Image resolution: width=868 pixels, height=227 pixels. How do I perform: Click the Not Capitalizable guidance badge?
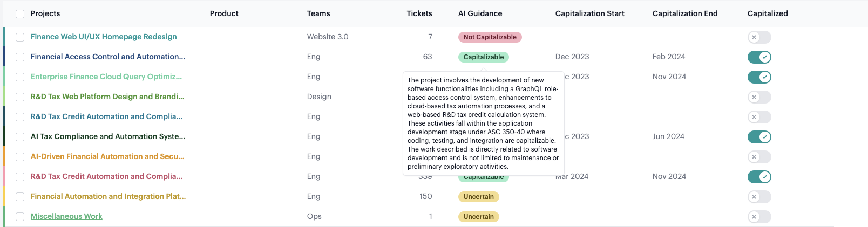(490, 37)
